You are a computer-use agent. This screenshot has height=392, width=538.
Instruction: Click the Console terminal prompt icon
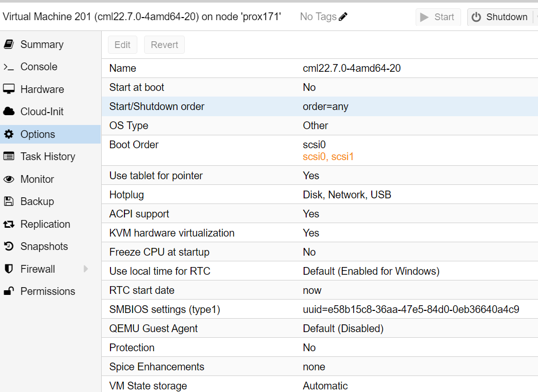9,67
